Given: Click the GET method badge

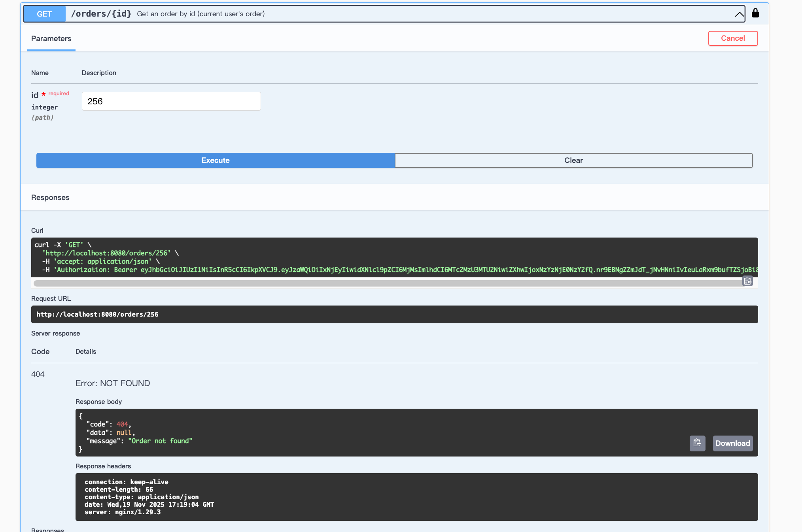Looking at the screenshot, I should [44, 14].
